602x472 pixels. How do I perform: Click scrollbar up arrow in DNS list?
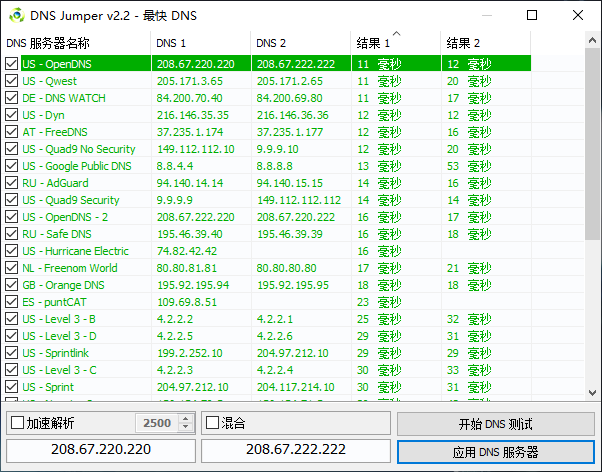click(592, 40)
